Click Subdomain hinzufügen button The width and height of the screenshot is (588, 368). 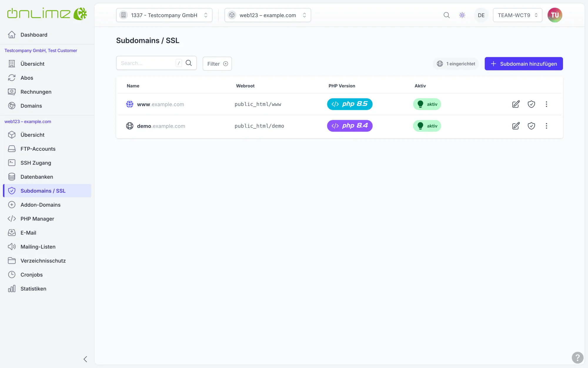click(524, 64)
